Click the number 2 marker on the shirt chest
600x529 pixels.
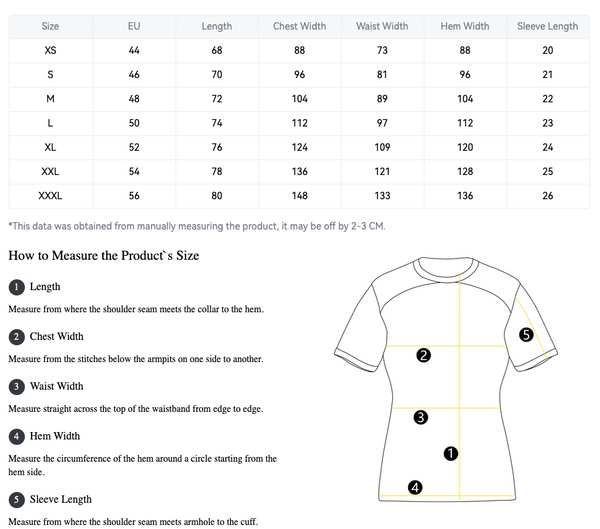tap(423, 355)
